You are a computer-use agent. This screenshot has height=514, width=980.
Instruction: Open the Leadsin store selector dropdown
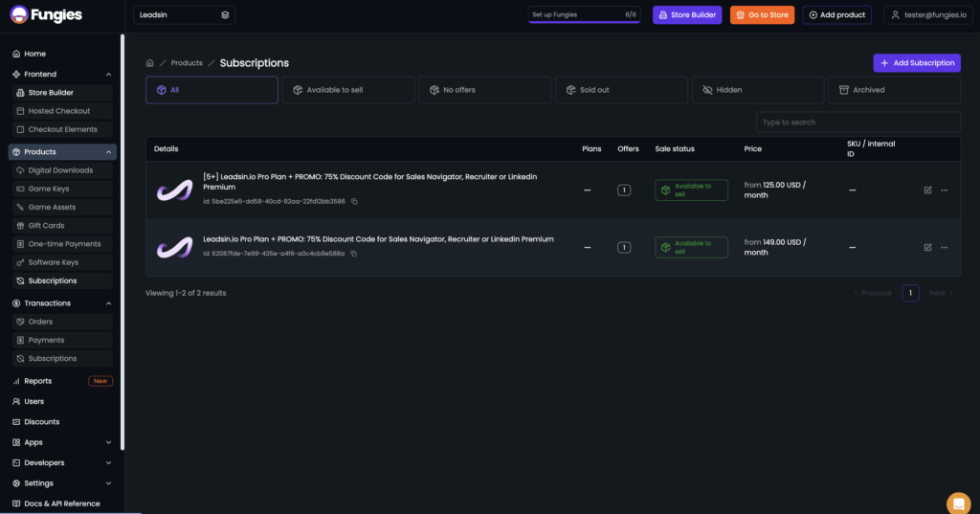pos(185,15)
